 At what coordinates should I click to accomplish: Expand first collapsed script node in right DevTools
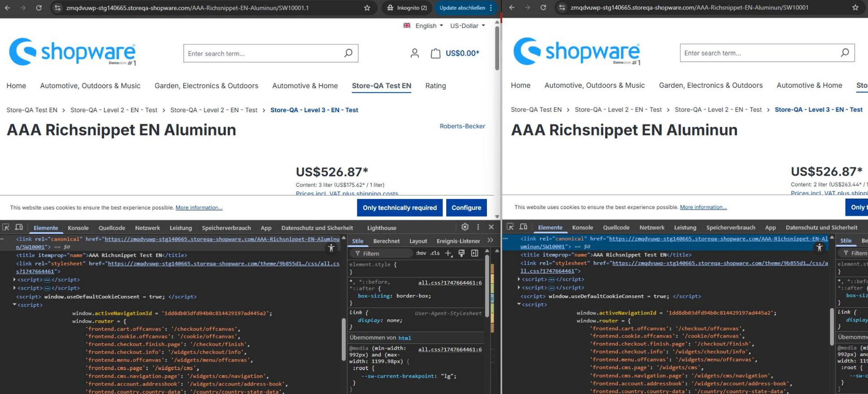[519, 279]
